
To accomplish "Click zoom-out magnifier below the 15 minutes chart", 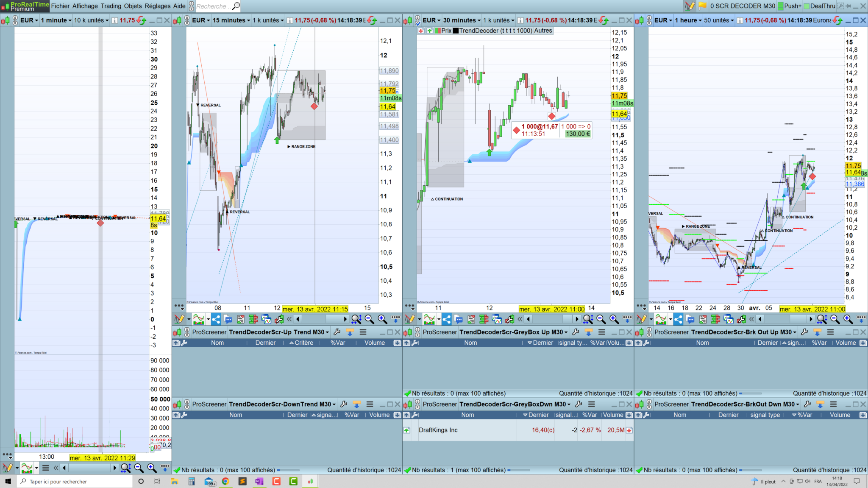I will click(369, 319).
